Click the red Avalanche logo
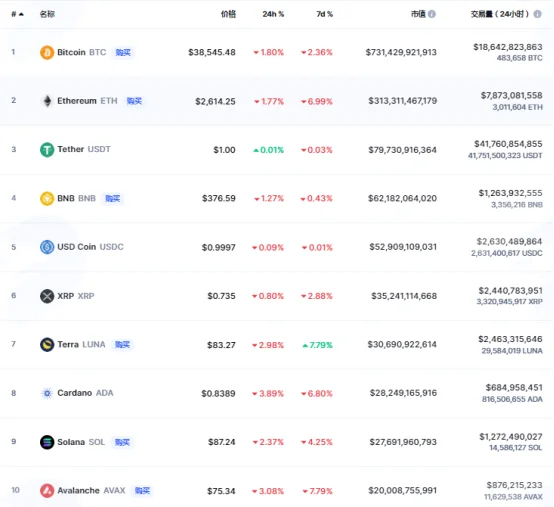 [x=47, y=491]
